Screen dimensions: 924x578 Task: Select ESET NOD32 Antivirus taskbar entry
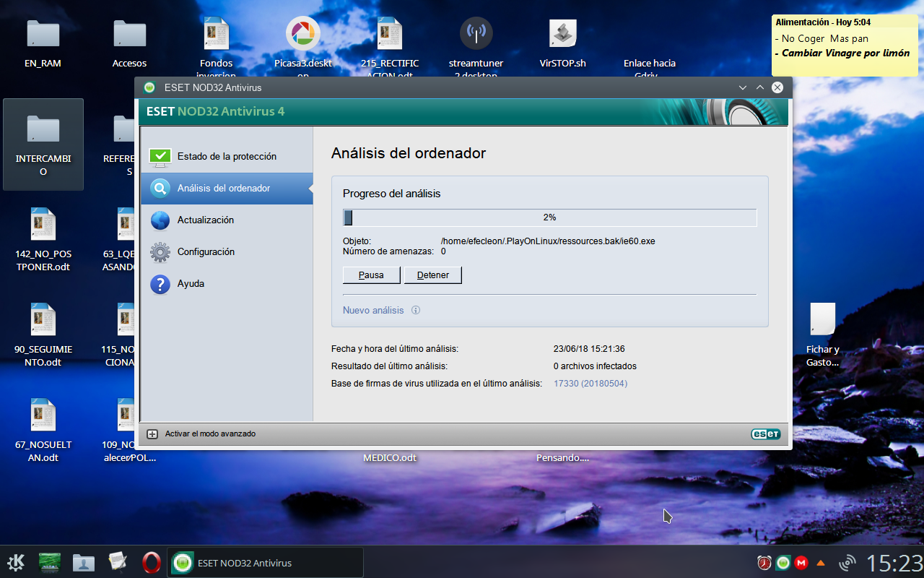pos(266,563)
